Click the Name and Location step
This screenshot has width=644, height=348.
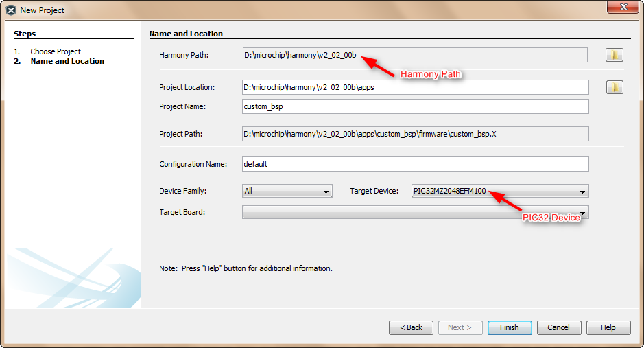(67, 61)
